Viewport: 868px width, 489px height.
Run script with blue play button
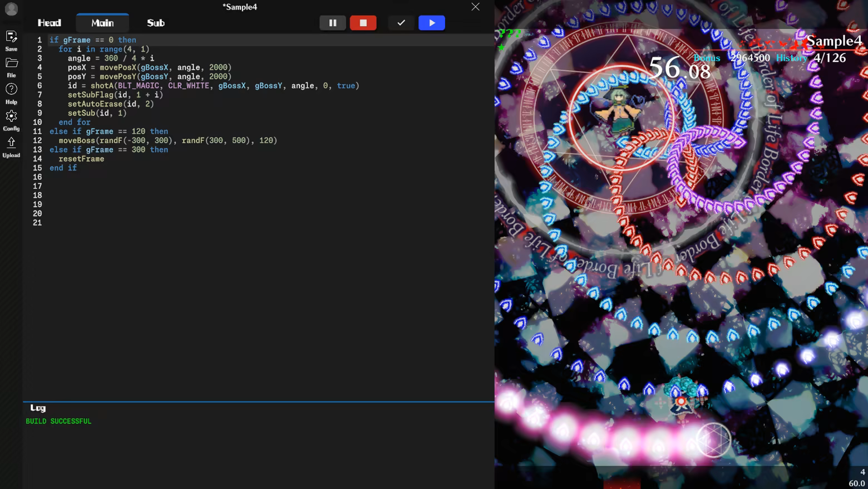(x=432, y=23)
